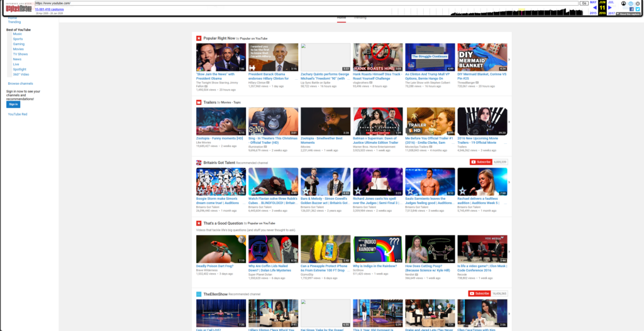Image resolution: width=644 pixels, height=331 pixels.
Task: Open the 15,001,410 captures link
Action: coord(48,9)
